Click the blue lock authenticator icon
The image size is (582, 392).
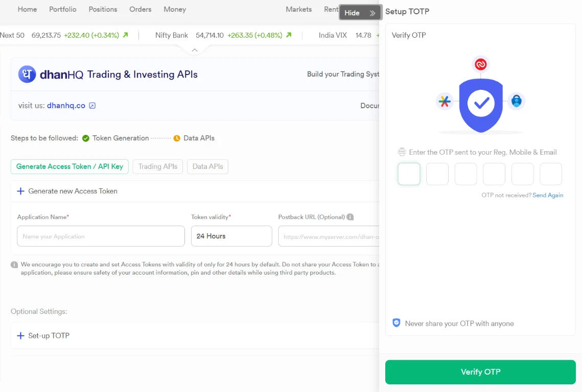pos(516,101)
